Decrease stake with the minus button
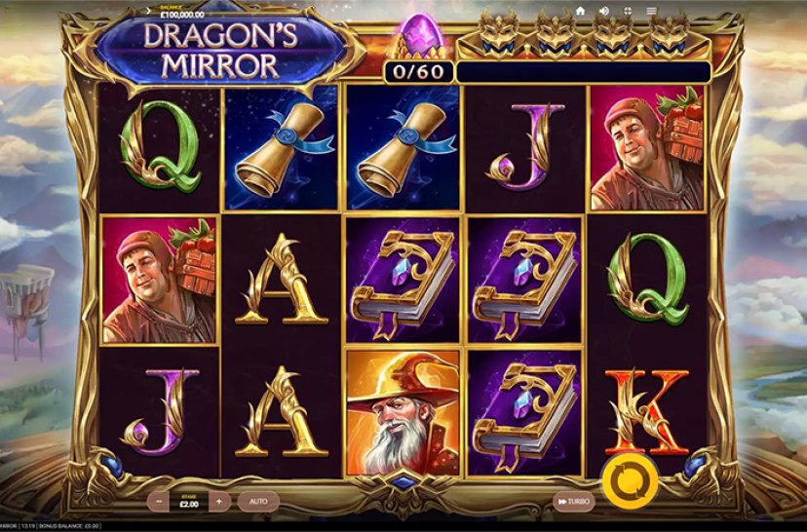Viewport: 807px width, 532px height. (160, 502)
